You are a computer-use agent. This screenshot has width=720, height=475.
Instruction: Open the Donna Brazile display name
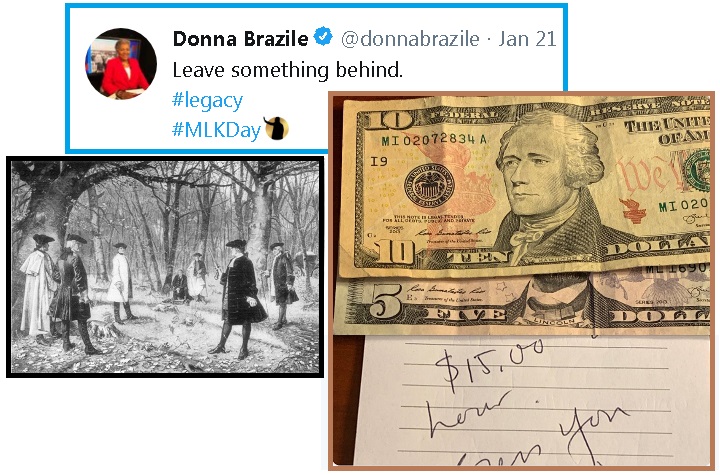(240, 39)
